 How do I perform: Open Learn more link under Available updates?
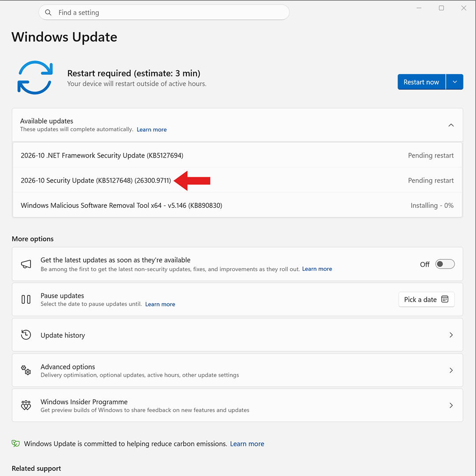(x=152, y=129)
